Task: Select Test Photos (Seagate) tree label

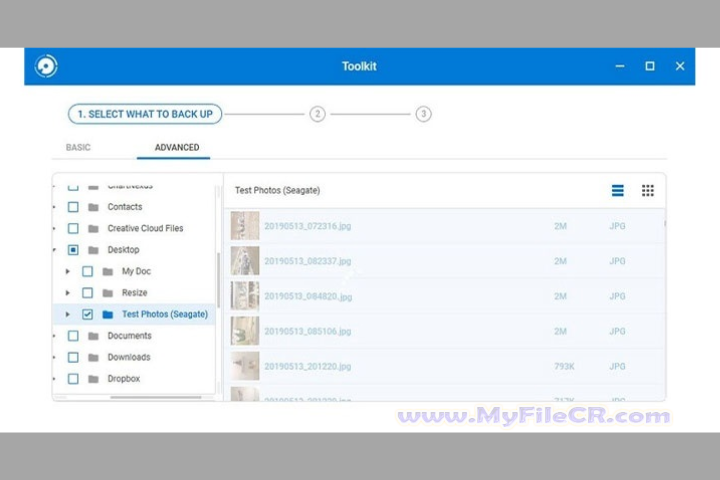Action: tap(165, 314)
